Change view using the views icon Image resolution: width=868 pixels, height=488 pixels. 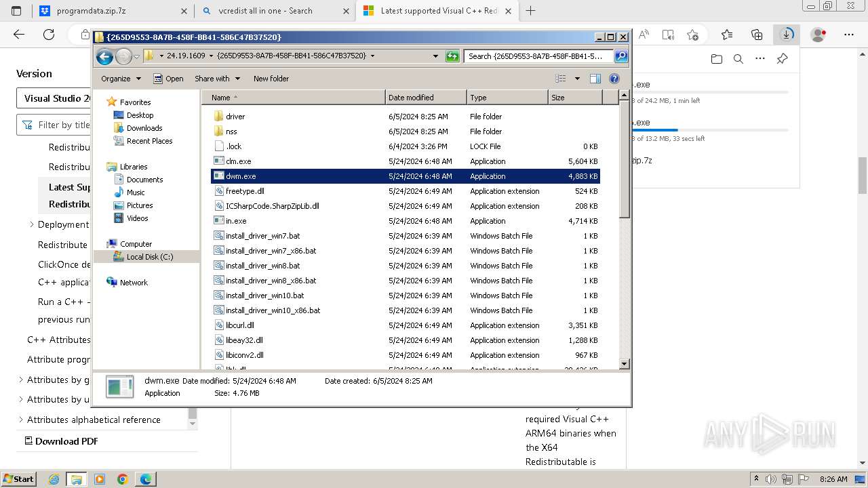pyautogui.click(x=560, y=79)
